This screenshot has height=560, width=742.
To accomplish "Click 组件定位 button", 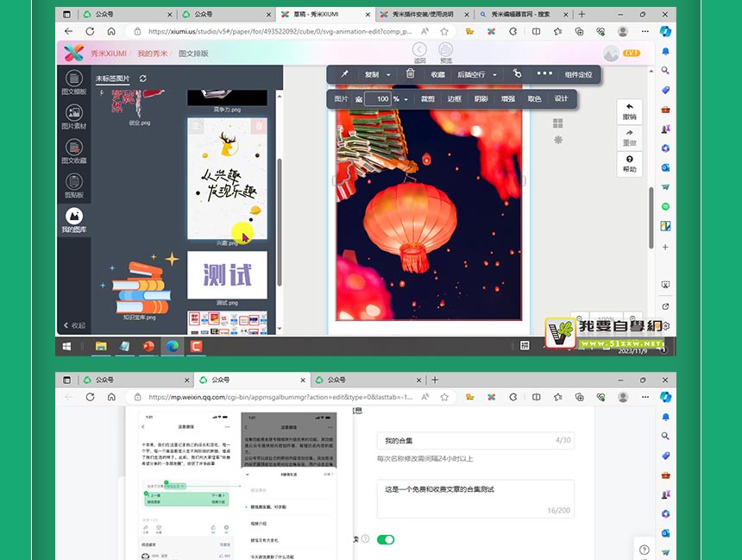I will [x=578, y=74].
